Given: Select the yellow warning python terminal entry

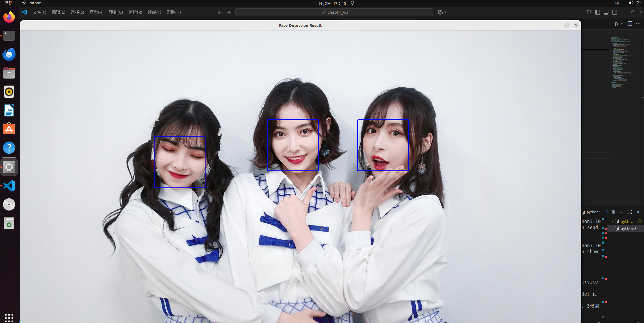Looking at the screenshot, I should pyautogui.click(x=627, y=221).
